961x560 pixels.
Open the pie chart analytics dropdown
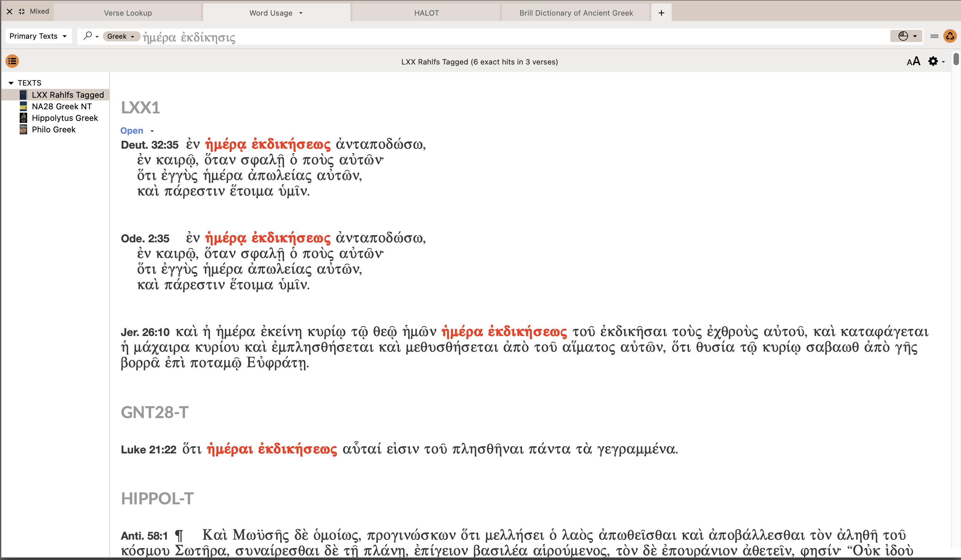point(906,36)
